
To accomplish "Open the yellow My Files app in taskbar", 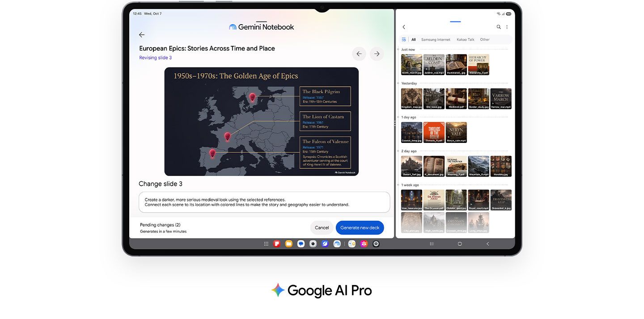I will [x=289, y=244].
